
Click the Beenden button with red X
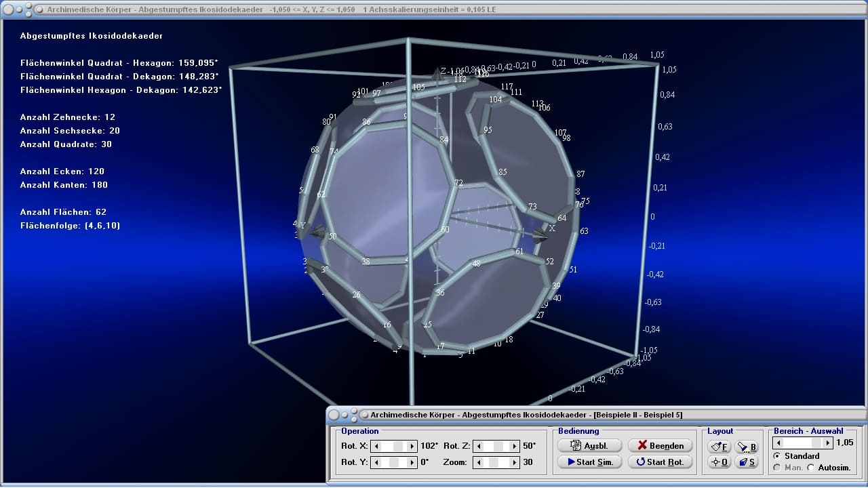coord(660,445)
